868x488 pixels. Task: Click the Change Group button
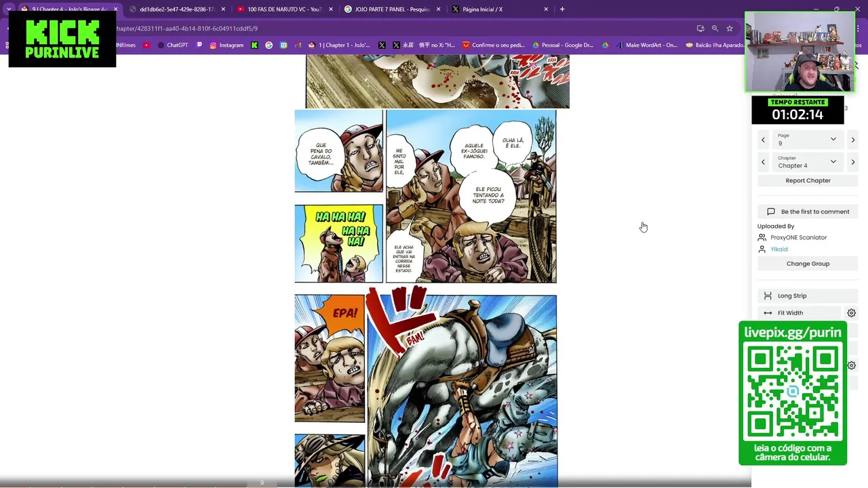[808, 264]
